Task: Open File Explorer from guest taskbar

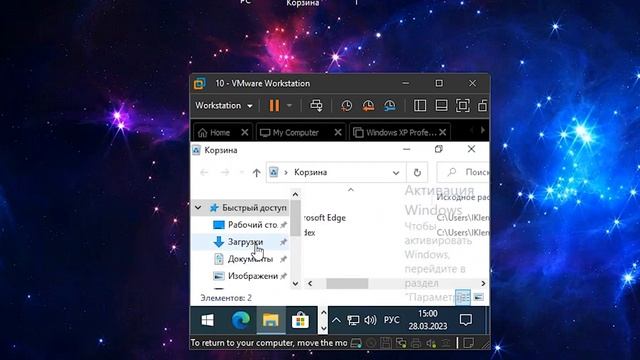Action: coord(271,320)
